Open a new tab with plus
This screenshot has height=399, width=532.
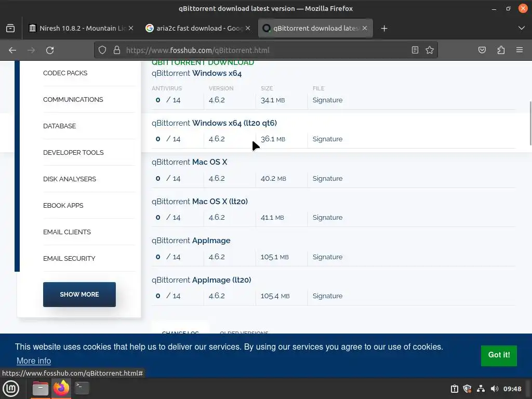pos(384,28)
